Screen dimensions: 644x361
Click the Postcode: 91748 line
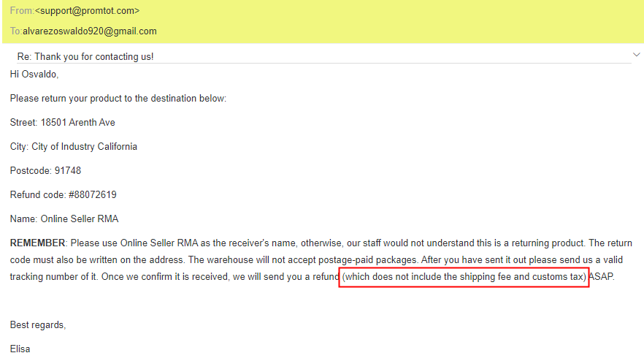45,170
